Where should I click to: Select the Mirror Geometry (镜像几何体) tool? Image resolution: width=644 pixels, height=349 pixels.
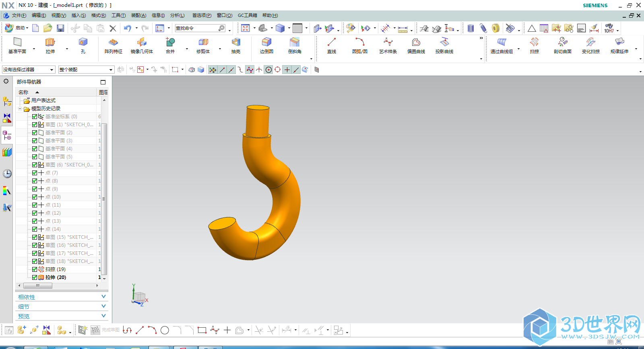(x=142, y=45)
